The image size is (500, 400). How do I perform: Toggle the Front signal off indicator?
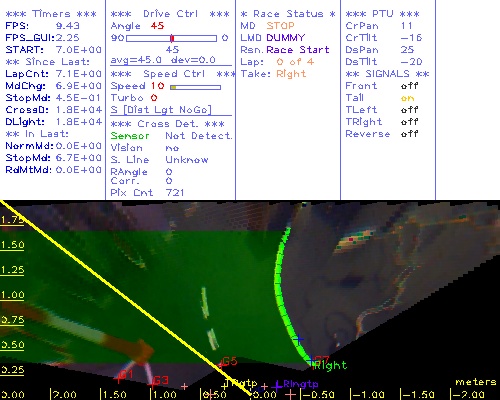click(409, 86)
